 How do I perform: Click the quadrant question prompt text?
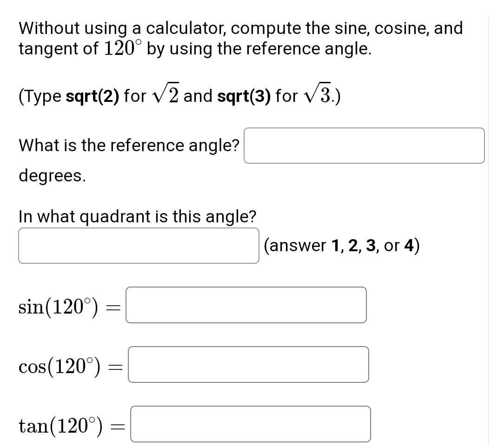point(137,216)
